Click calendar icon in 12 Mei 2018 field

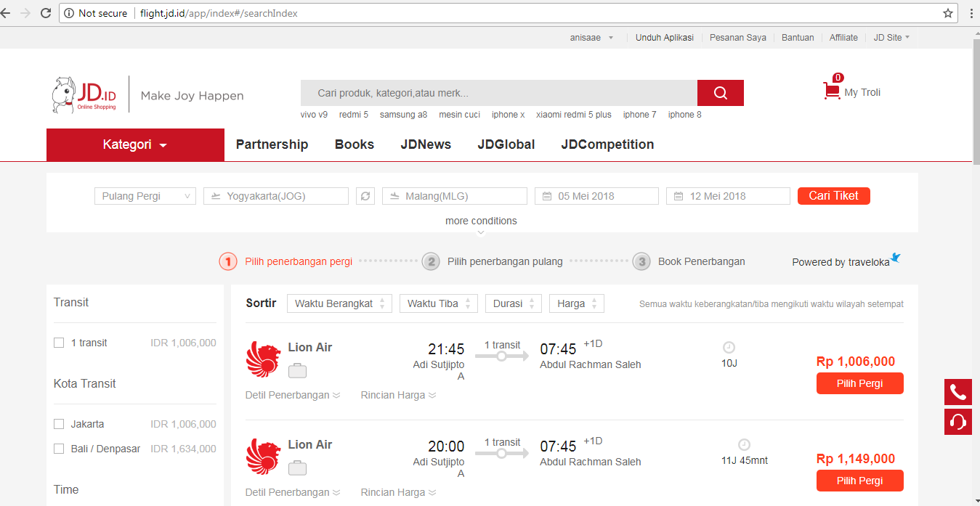coord(679,196)
